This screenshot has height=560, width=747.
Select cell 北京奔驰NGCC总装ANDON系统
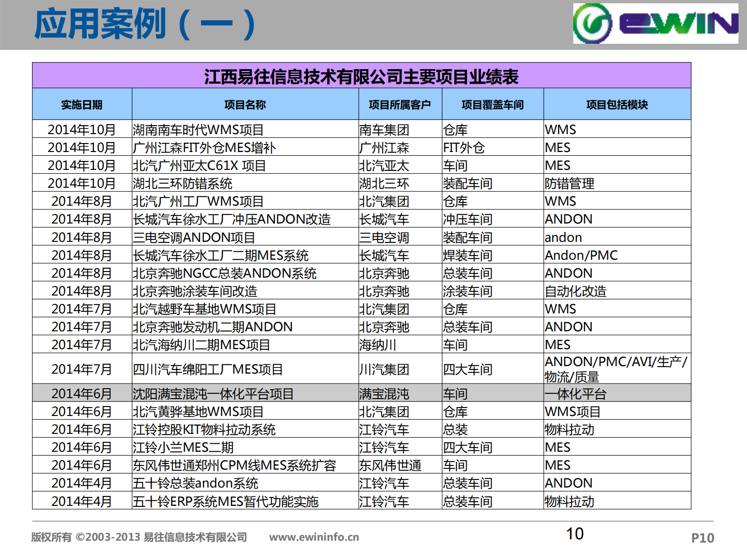pyautogui.click(x=245, y=273)
